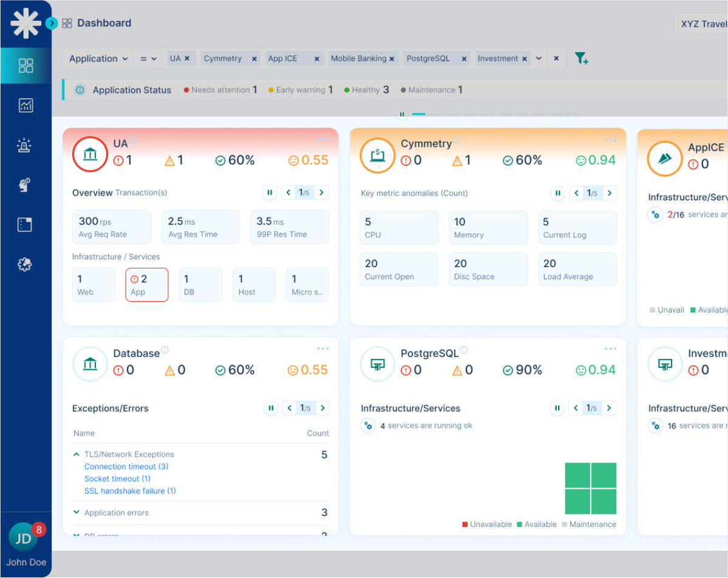Open the Connection timeout (3) link
Image resolution: width=728 pixels, height=578 pixels.
pos(126,466)
